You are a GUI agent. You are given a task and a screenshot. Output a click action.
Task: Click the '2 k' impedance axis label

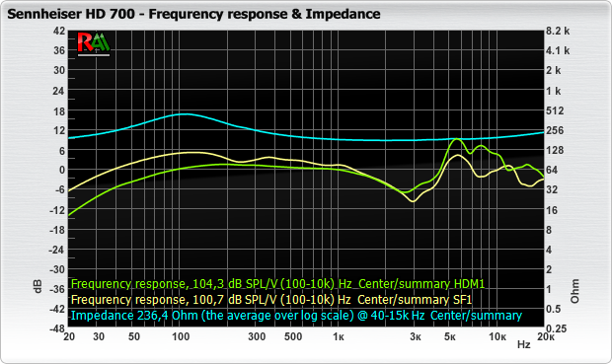[x=554, y=71]
